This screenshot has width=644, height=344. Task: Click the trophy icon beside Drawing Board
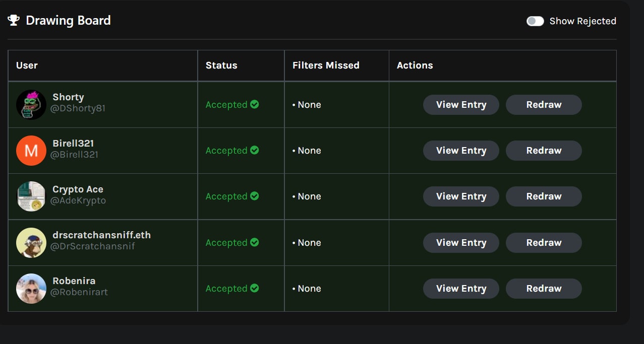point(14,21)
